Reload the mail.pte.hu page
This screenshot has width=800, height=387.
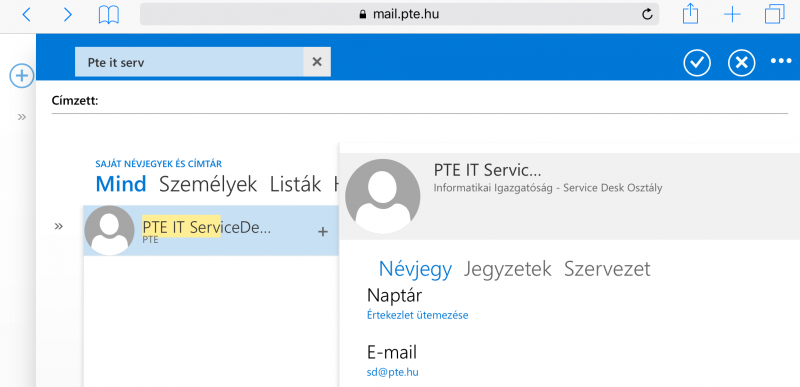click(x=647, y=14)
